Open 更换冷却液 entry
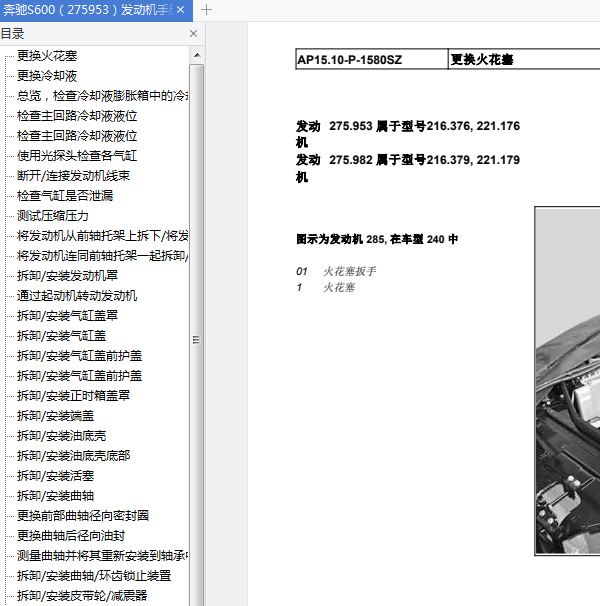Image resolution: width=600 pixels, height=606 pixels. coord(47,76)
